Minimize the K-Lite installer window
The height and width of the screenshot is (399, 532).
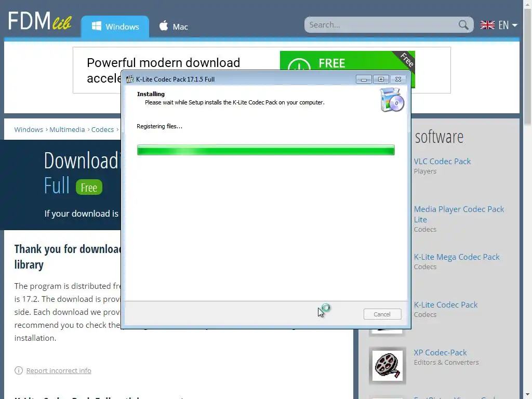[364, 79]
